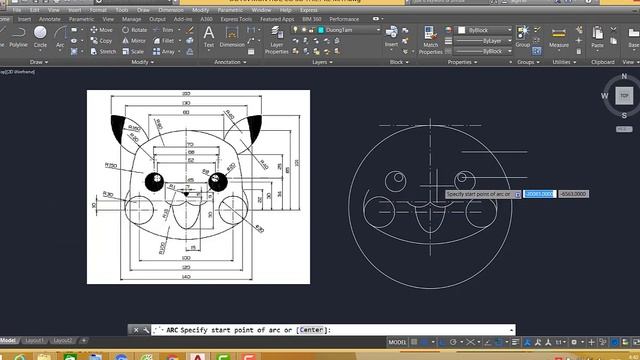The width and height of the screenshot is (640, 360).
Task: Add a new layout with plus tab
Action: click(84, 340)
